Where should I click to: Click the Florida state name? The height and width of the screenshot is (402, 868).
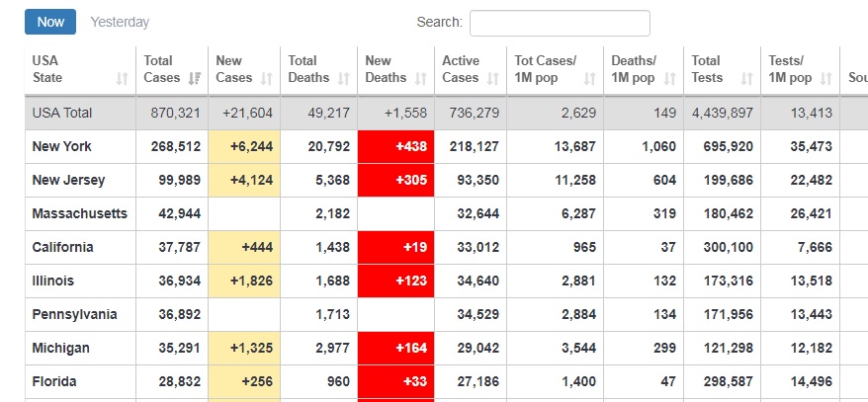click(54, 381)
